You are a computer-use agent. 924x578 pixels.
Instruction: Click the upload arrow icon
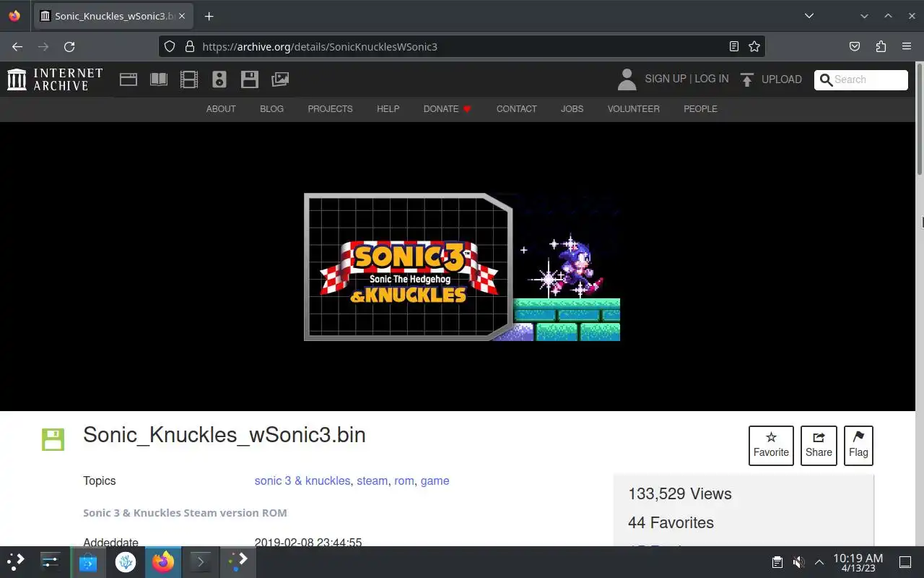747,79
